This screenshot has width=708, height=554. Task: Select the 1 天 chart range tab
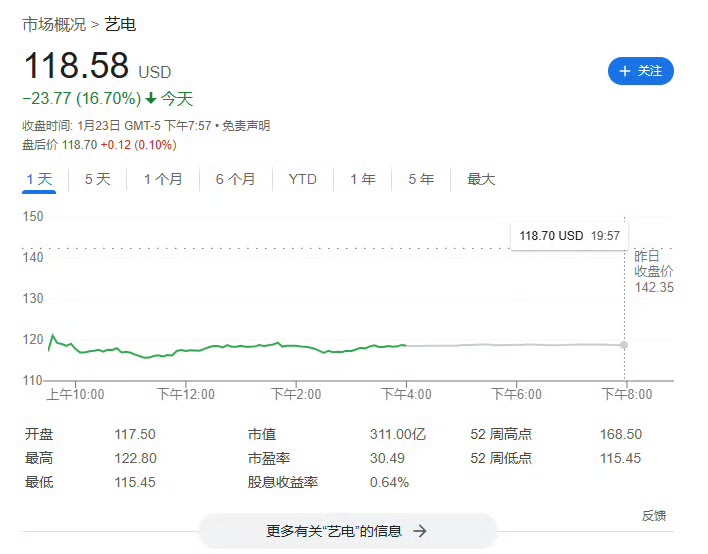[x=39, y=179]
